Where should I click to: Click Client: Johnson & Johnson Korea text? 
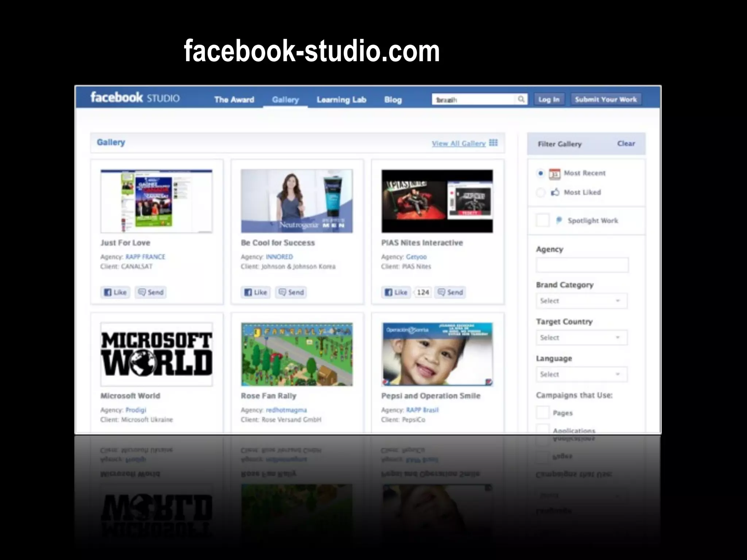[x=288, y=267]
